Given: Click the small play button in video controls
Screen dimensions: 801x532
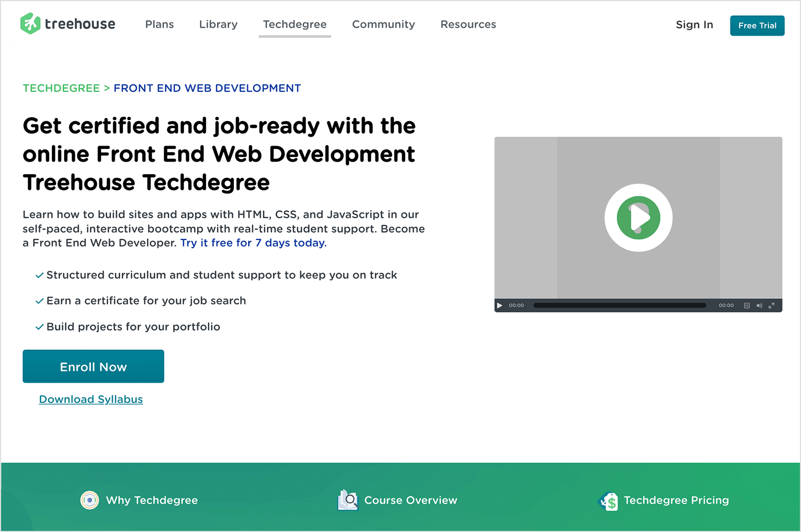Looking at the screenshot, I should pos(500,306).
